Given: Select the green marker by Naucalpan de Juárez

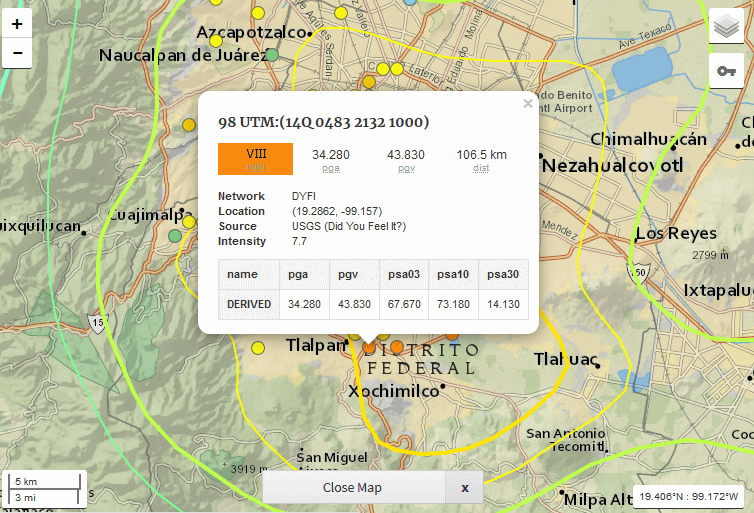Looking at the screenshot, I should pos(272,55).
